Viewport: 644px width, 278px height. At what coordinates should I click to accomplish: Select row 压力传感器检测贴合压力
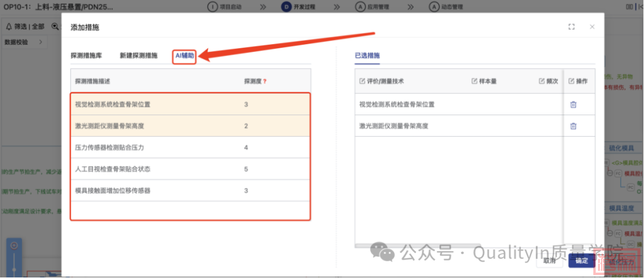click(x=191, y=147)
